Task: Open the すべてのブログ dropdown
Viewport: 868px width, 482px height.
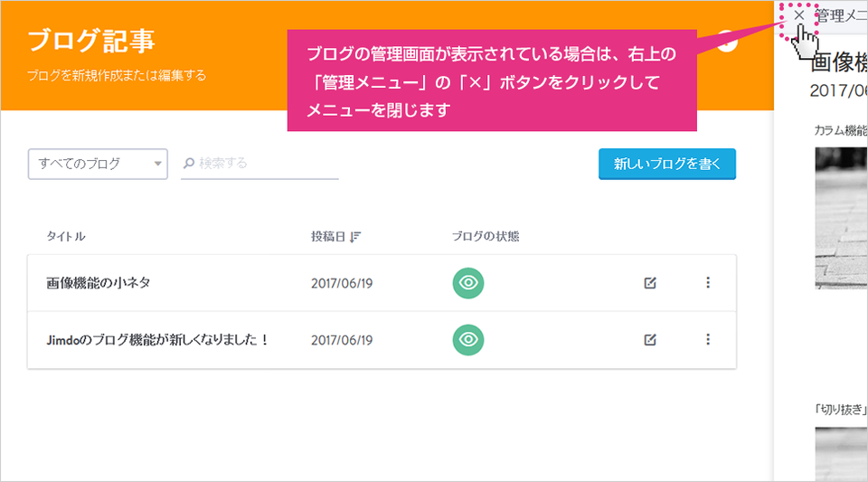Action: coord(98,164)
